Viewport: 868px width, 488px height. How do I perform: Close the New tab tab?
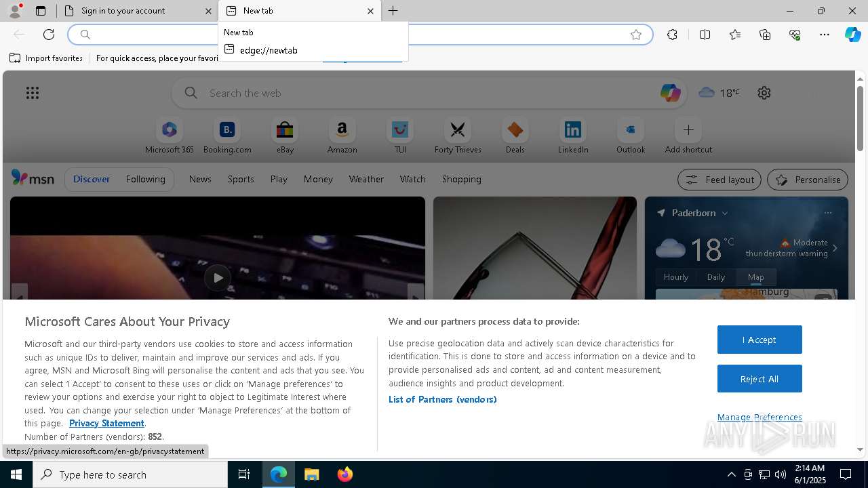(370, 11)
